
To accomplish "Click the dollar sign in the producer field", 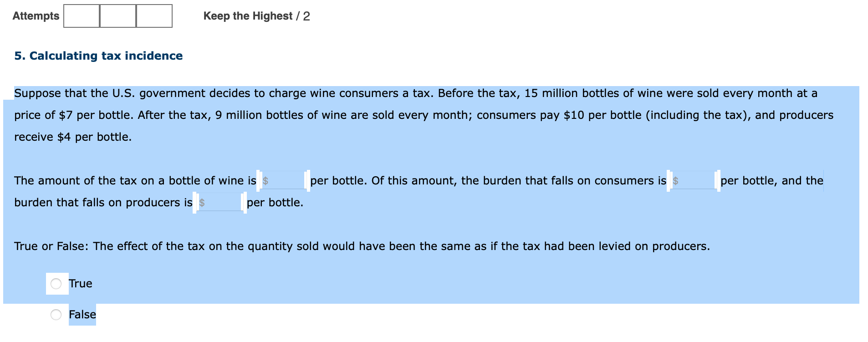I will pyautogui.click(x=202, y=202).
